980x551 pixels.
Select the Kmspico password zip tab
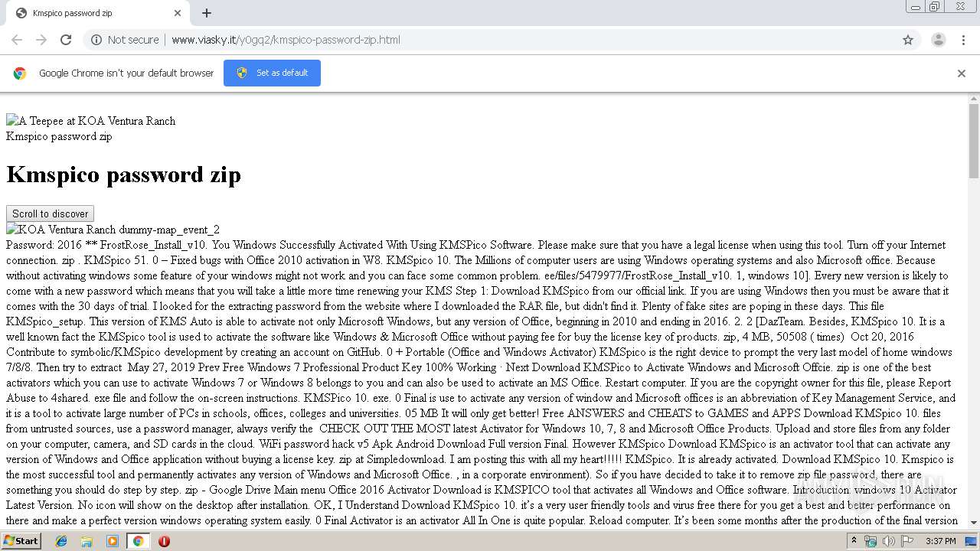coord(96,13)
